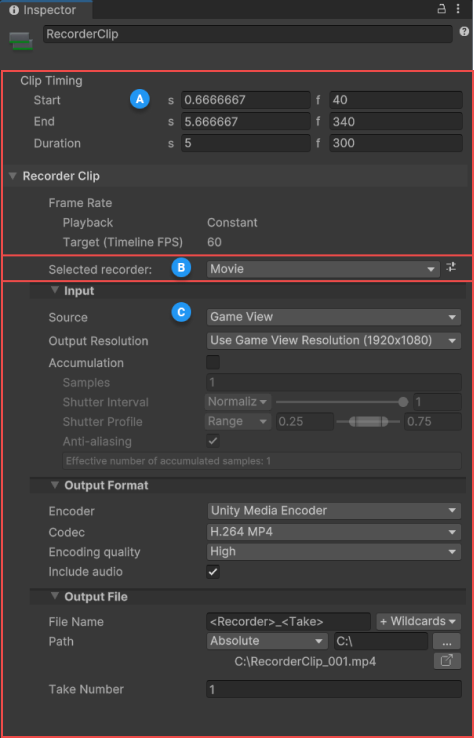Click the help question mark icon
The height and width of the screenshot is (738, 474).
click(464, 32)
